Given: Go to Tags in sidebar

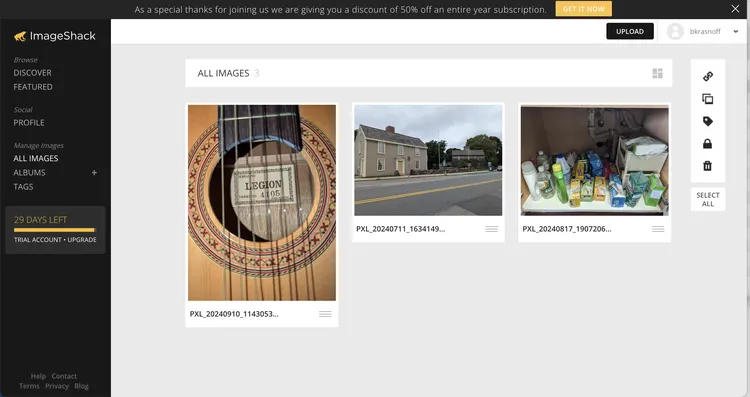Looking at the screenshot, I should pos(23,187).
